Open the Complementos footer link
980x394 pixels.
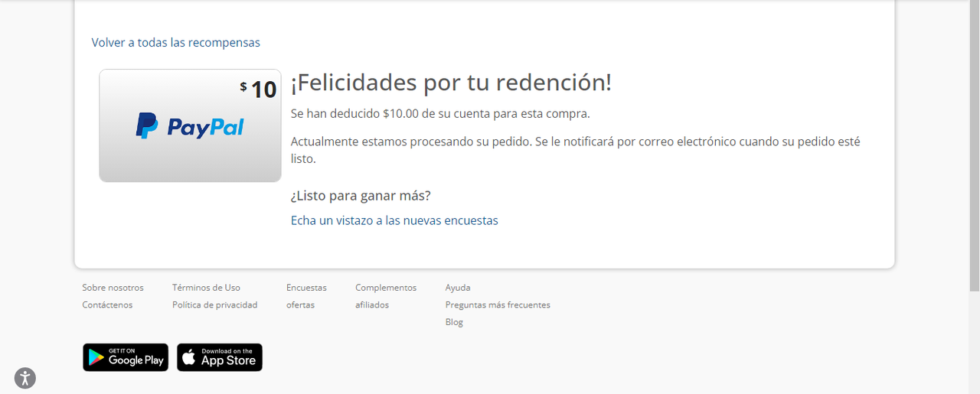(386, 288)
